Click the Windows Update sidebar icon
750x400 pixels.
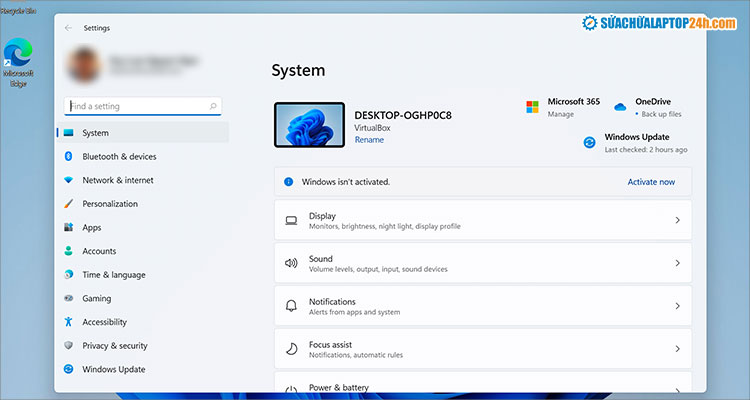coord(68,369)
